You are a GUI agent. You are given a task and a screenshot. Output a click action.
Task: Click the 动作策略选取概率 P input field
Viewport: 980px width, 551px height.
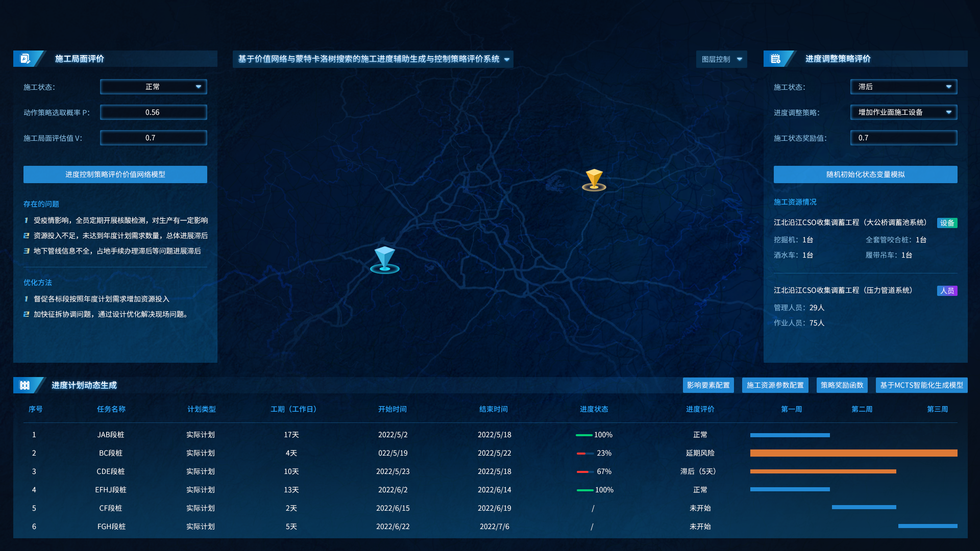(x=153, y=112)
